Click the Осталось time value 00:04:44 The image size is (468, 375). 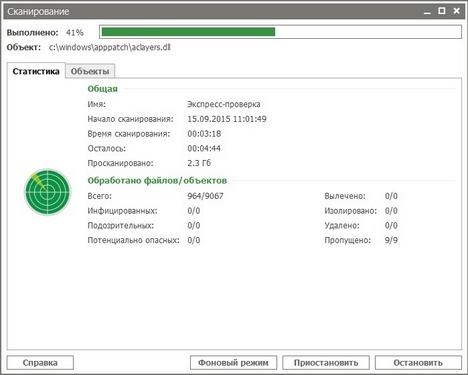(x=204, y=148)
